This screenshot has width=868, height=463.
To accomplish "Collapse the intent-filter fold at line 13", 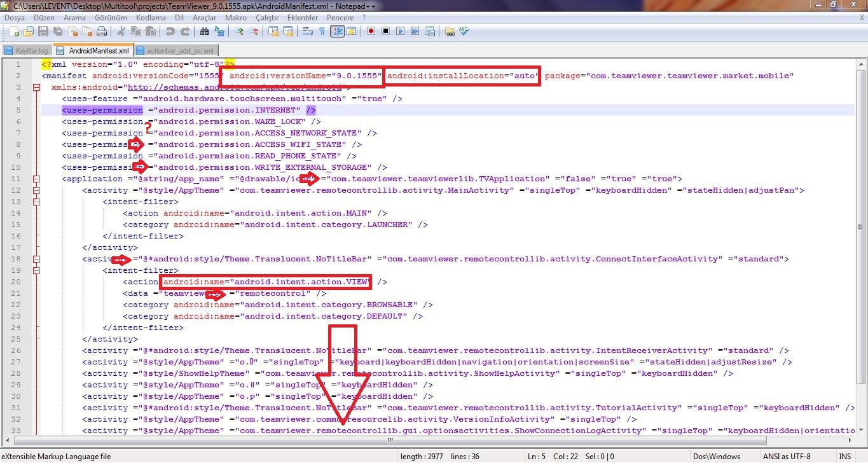I will [36, 202].
